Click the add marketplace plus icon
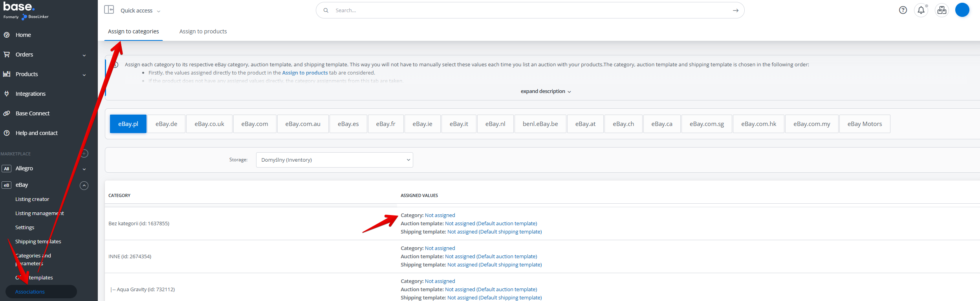The width and height of the screenshot is (980, 301). [x=84, y=153]
